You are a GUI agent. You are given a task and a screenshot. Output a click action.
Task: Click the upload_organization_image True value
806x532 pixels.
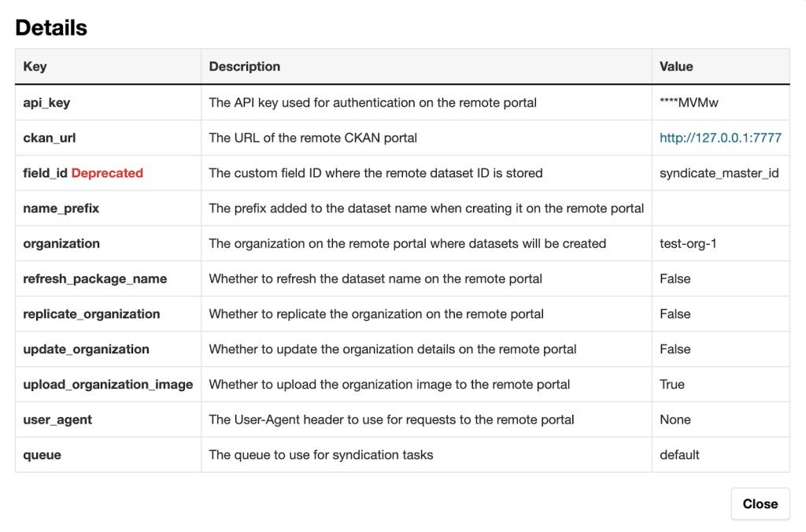[672, 384]
